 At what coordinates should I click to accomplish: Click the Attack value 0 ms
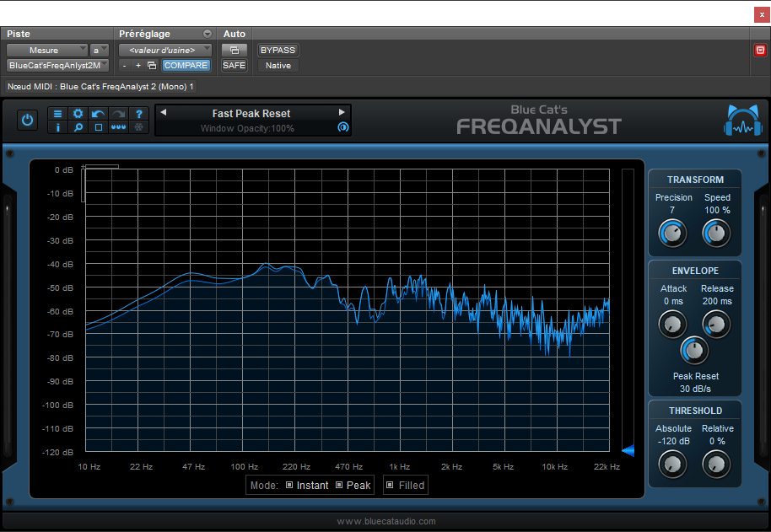(x=674, y=301)
